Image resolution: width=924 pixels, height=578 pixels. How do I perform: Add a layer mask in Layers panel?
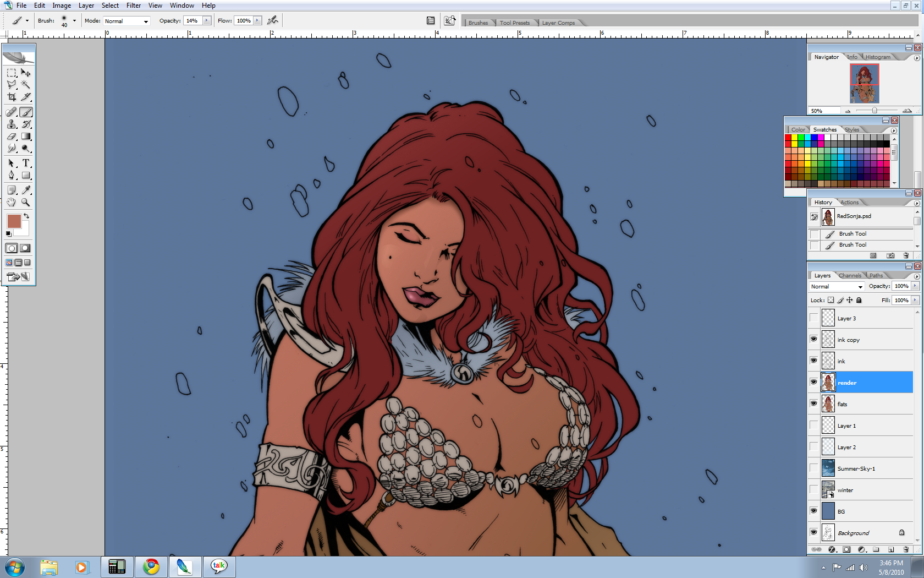tap(846, 549)
